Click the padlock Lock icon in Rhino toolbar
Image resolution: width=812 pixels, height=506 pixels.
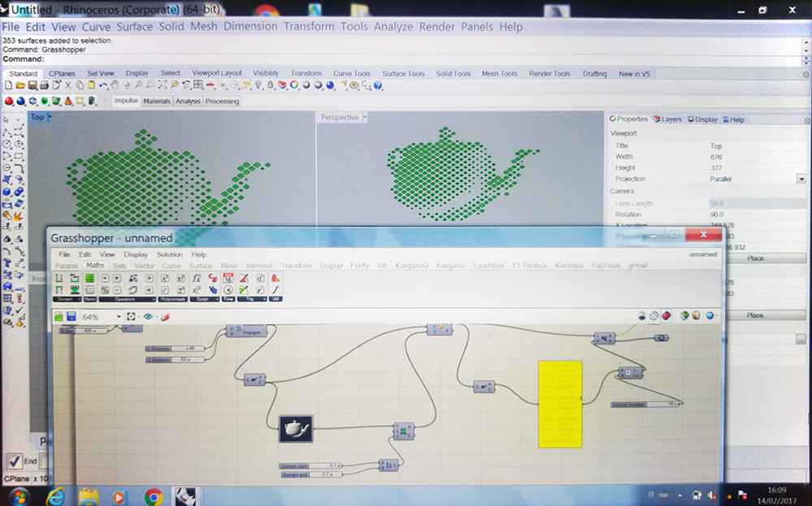point(270,85)
